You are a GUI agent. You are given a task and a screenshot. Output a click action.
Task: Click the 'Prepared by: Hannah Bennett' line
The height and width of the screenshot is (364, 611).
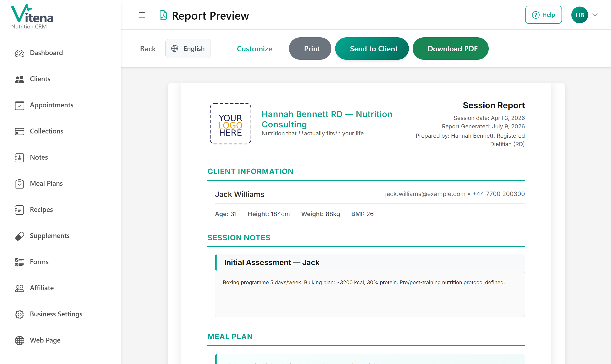click(x=470, y=140)
